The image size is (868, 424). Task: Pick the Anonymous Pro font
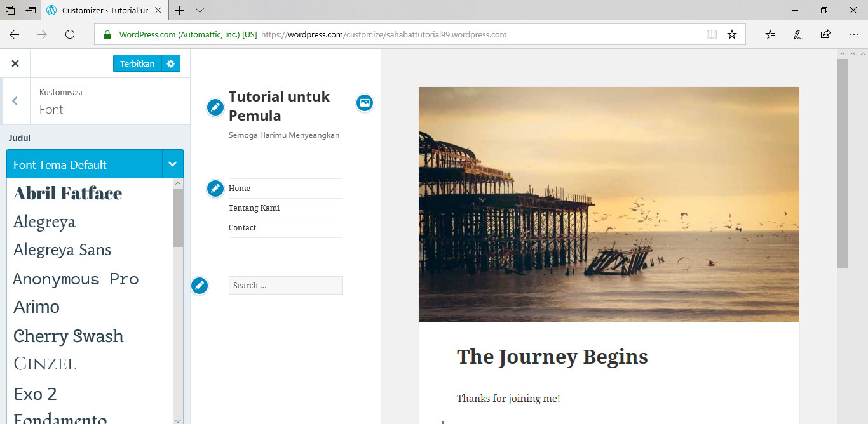click(x=76, y=279)
